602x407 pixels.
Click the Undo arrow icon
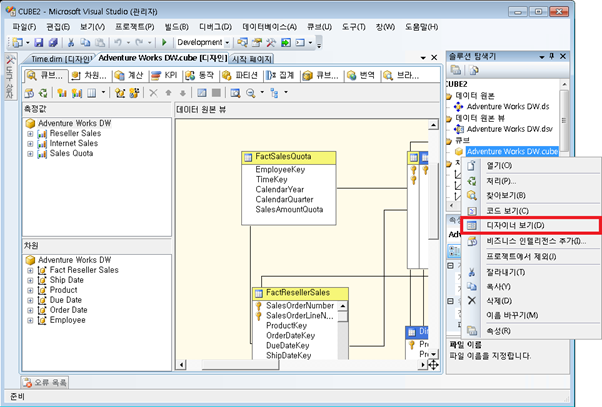click(118, 42)
